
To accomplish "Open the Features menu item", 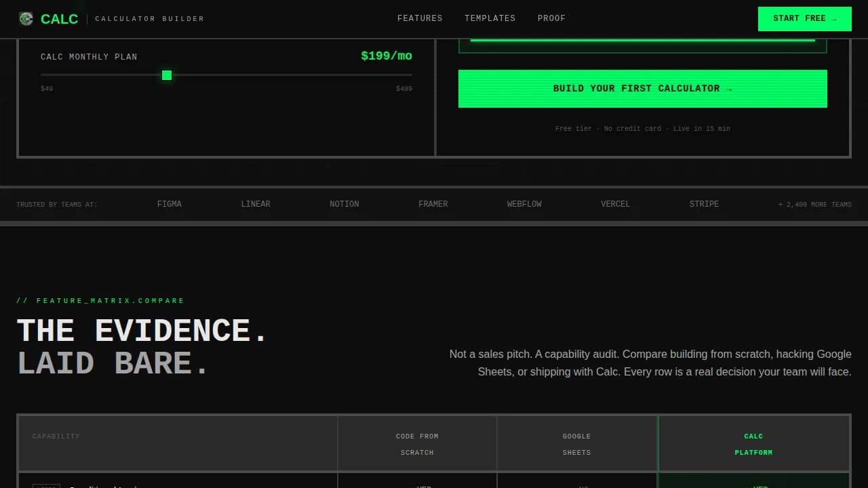I will [x=420, y=18].
